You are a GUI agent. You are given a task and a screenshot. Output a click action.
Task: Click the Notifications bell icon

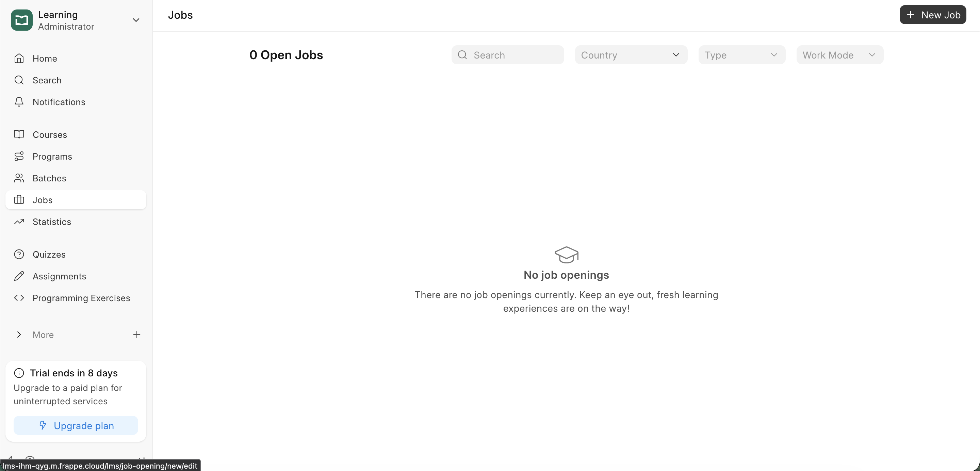point(19,101)
